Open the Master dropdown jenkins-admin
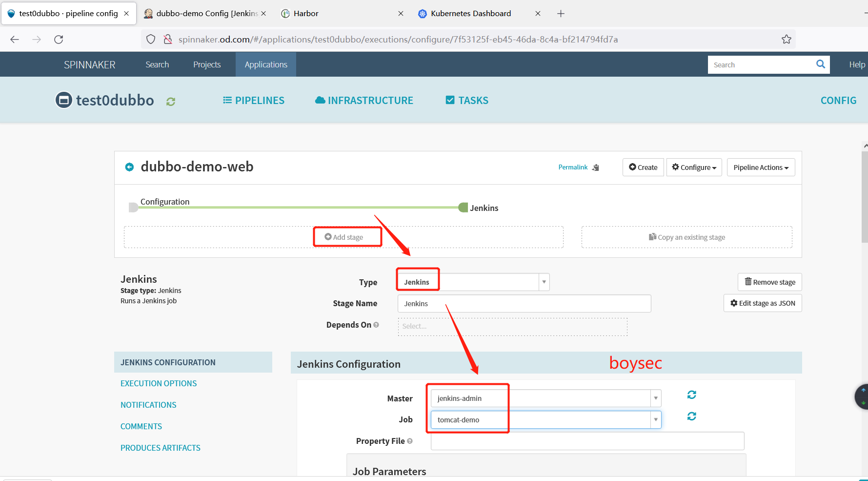 [x=546, y=398]
